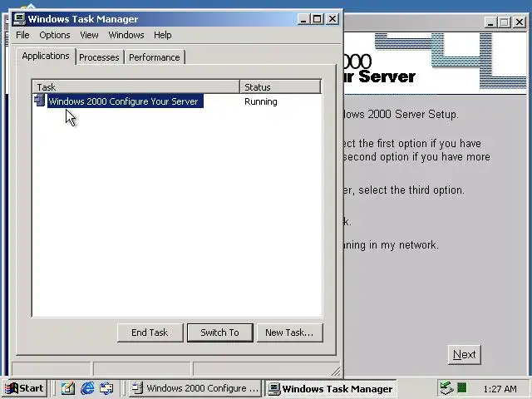Screen dimensions: 532x399
Task: Click the 1:27 AM system clock
Action: pyautogui.click(x=500, y=389)
